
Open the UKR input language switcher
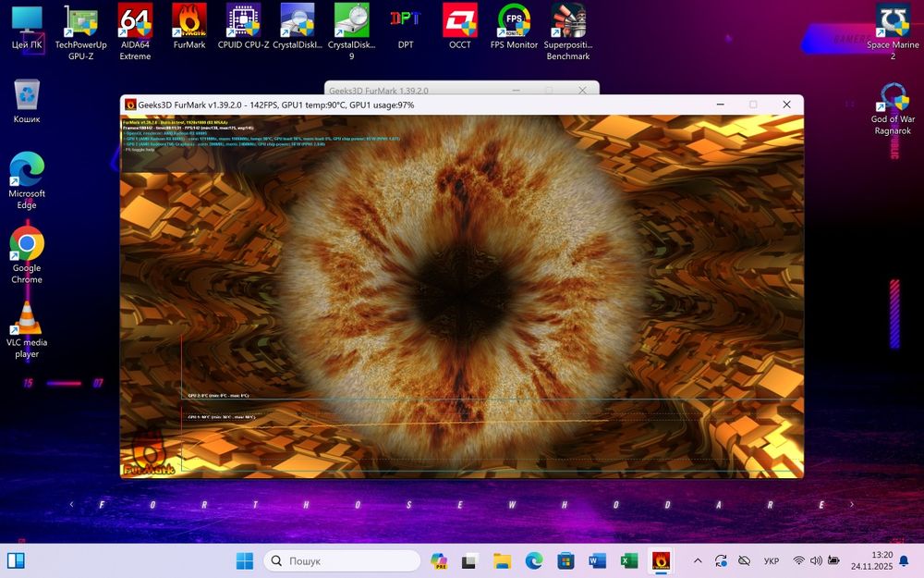point(771,560)
